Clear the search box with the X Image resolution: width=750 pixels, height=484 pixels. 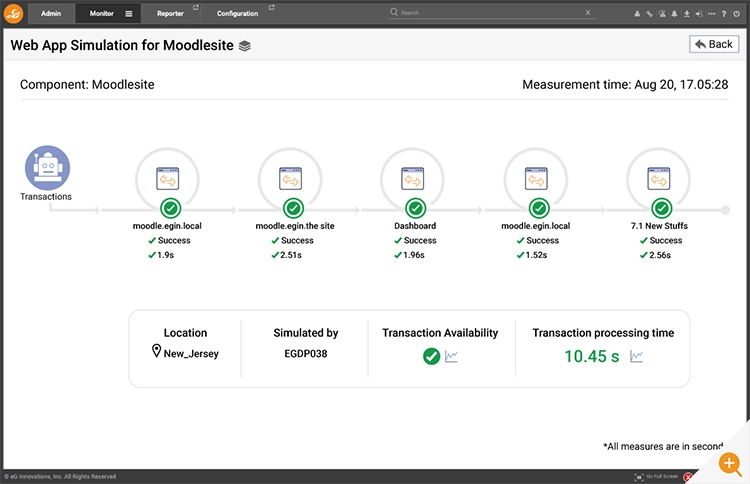click(588, 12)
